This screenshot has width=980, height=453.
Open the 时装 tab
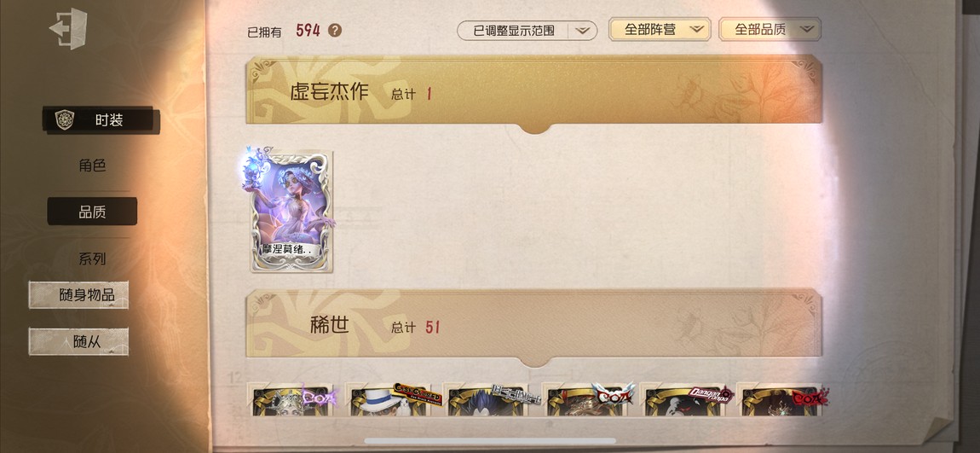point(101,120)
